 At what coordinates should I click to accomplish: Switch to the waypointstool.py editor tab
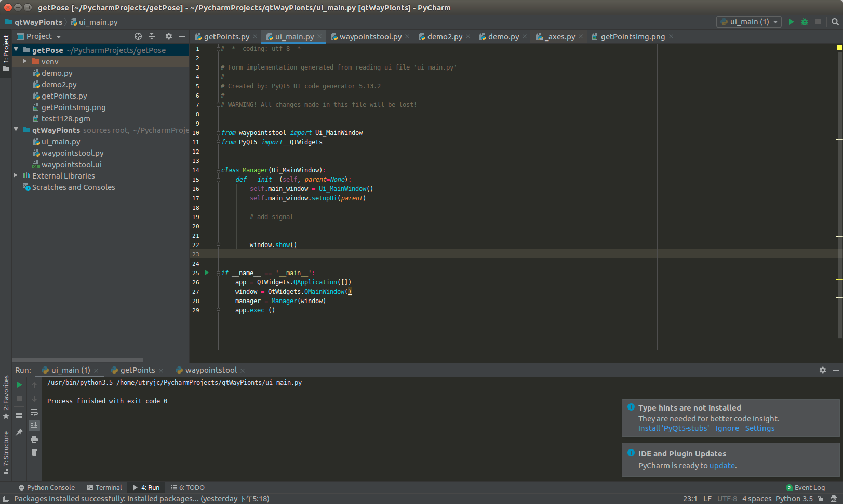(370, 36)
